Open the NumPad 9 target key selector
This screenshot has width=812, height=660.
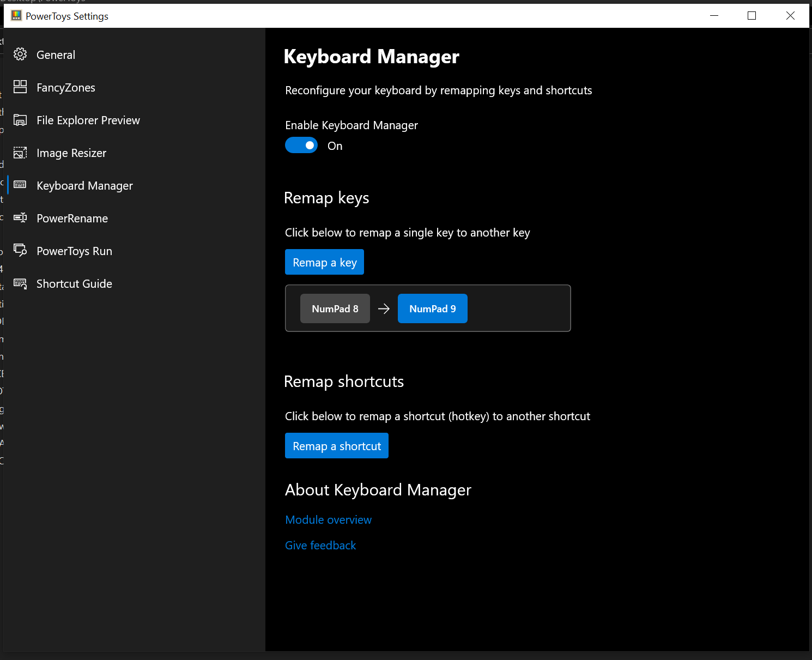[x=432, y=308]
